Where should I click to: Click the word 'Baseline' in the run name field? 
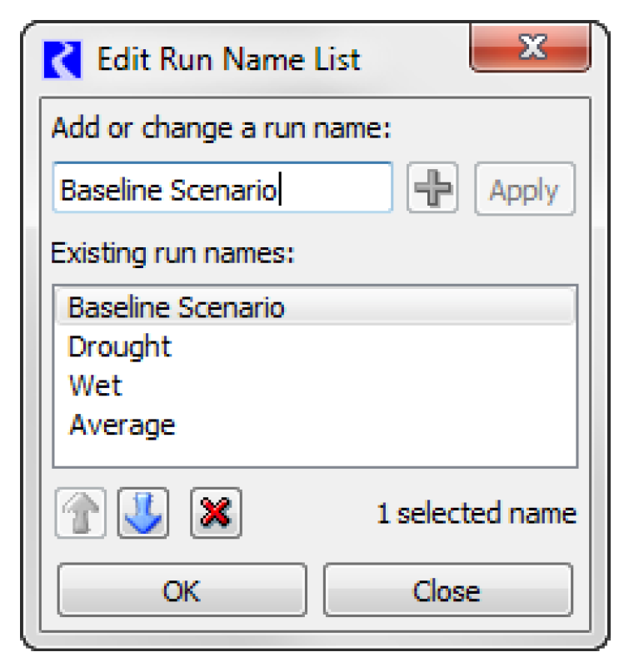click(x=112, y=191)
